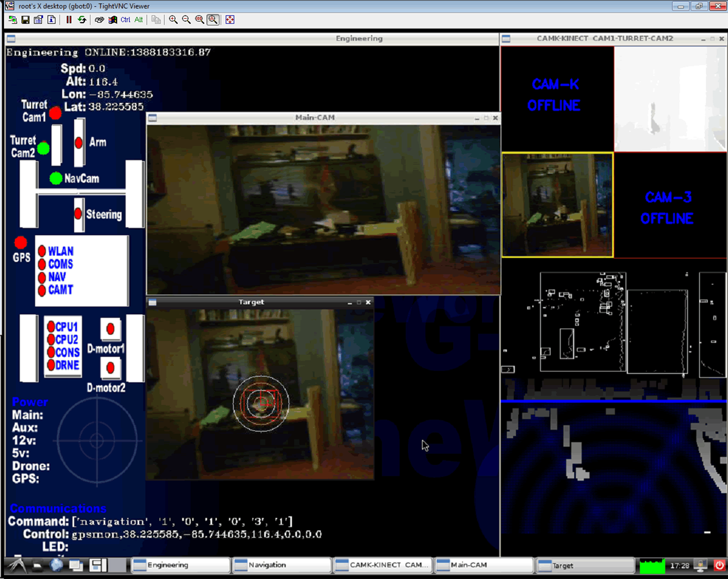728x579 pixels.
Task: Click the GPS red status indicator
Action: coord(21,242)
